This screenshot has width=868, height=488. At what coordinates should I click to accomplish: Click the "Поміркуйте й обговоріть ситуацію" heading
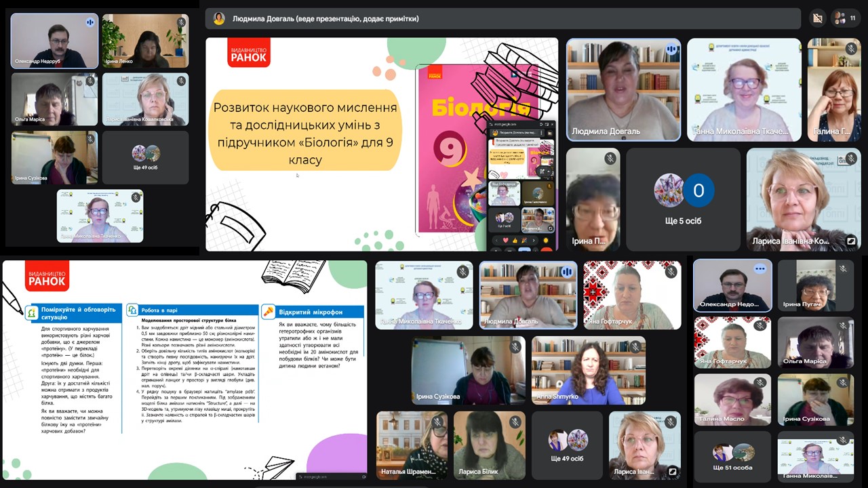pos(78,312)
